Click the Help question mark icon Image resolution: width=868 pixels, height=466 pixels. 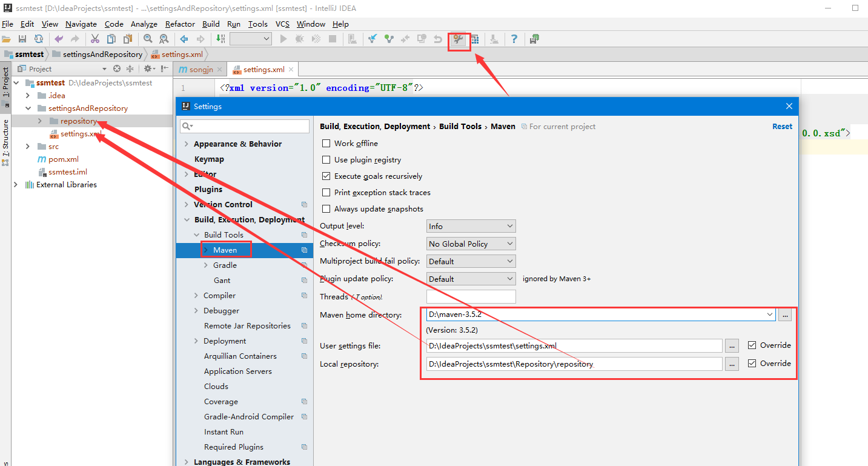[514, 39]
